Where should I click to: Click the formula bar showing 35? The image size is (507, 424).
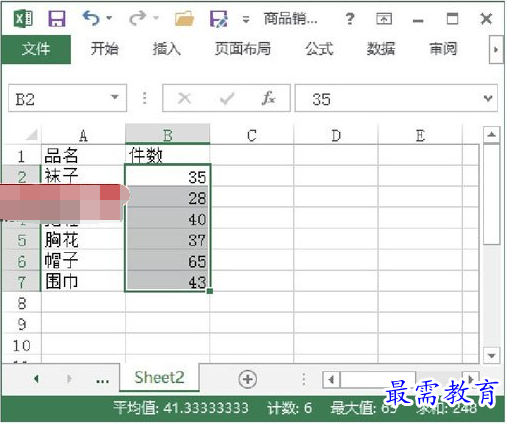click(x=396, y=98)
